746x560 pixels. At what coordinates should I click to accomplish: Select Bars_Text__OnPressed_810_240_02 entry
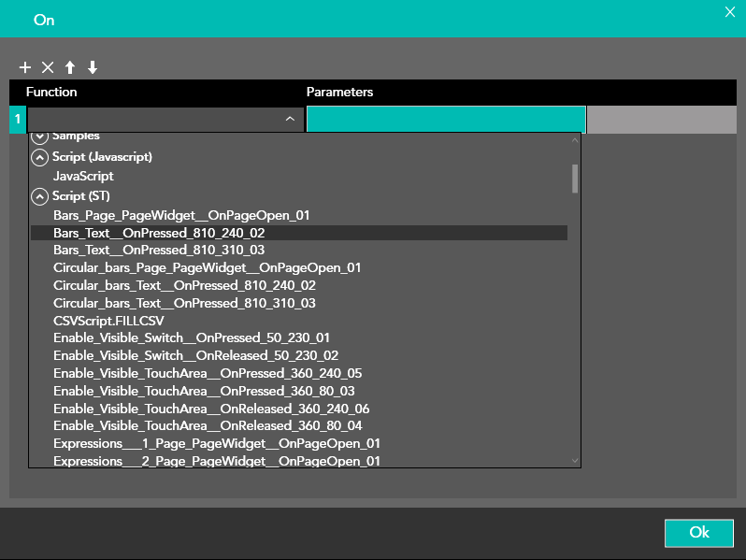click(159, 233)
